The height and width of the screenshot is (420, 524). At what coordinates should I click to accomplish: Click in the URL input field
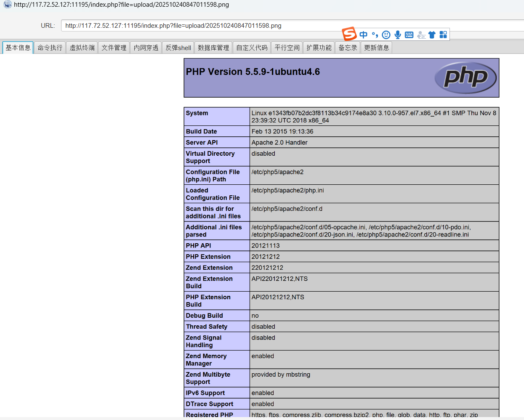[x=293, y=26]
